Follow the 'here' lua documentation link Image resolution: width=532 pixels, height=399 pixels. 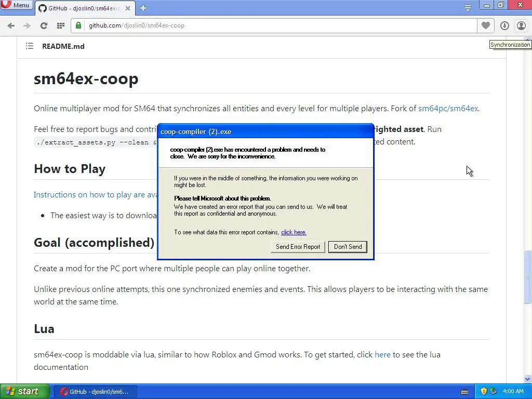click(x=382, y=354)
